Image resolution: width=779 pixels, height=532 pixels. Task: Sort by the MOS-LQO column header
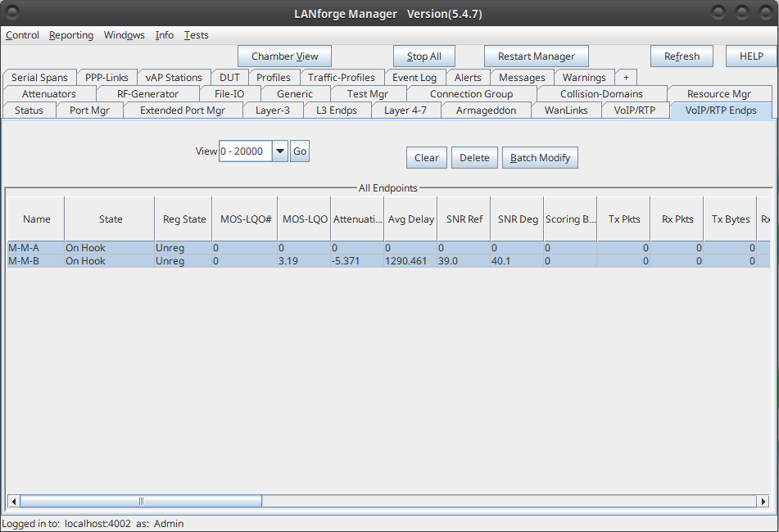click(x=305, y=219)
